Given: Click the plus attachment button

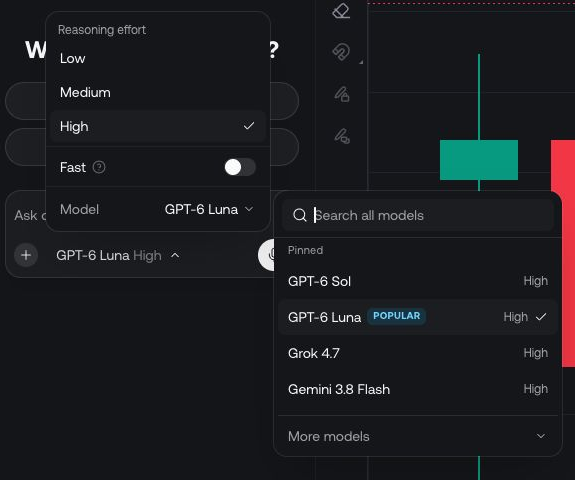Looking at the screenshot, I should click(x=26, y=255).
